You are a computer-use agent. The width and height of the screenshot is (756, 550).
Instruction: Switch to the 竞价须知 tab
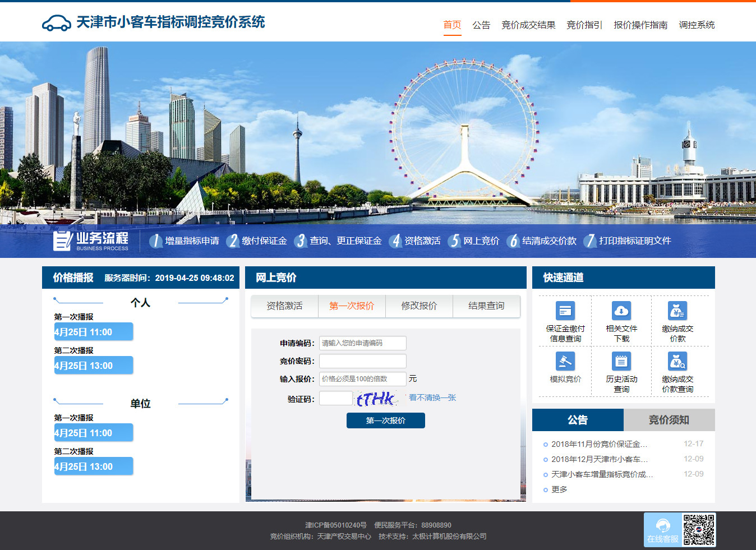669,420
